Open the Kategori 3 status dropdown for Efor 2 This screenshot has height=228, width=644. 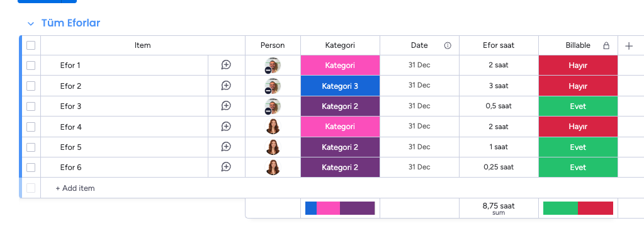coord(340,86)
